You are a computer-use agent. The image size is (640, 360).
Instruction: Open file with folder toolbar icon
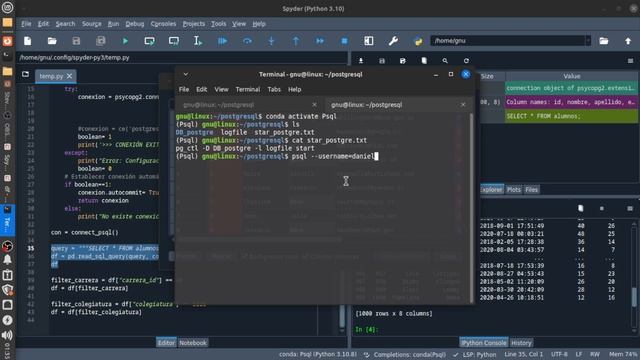(x=52, y=41)
